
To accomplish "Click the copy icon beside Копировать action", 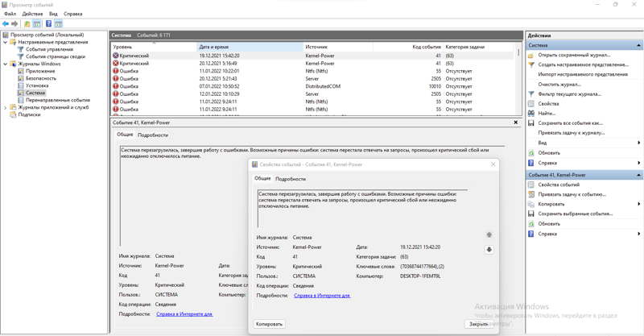I will click(531, 204).
